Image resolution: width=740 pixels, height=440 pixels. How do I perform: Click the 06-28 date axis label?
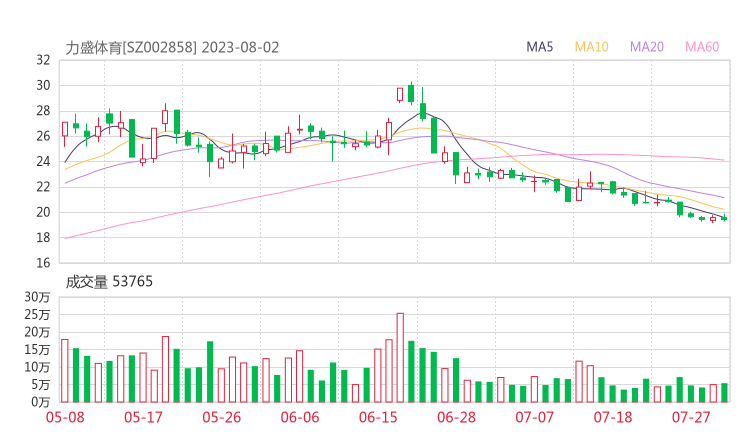tap(456, 417)
